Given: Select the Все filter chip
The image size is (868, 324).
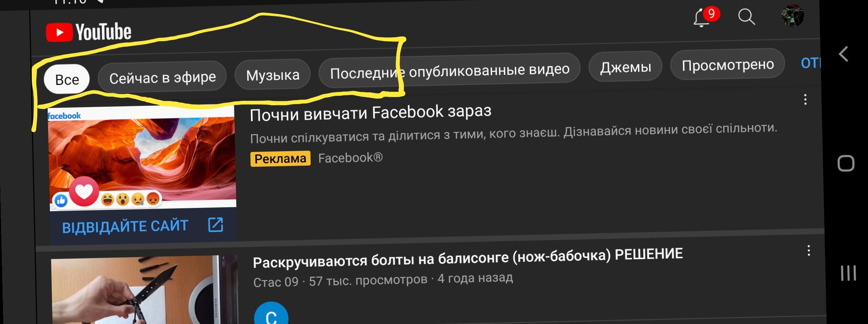Looking at the screenshot, I should [x=67, y=80].
